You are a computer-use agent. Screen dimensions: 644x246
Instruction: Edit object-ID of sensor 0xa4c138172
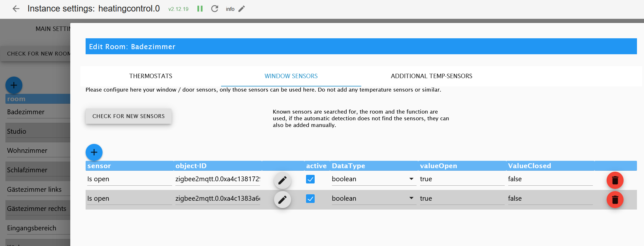282,180
